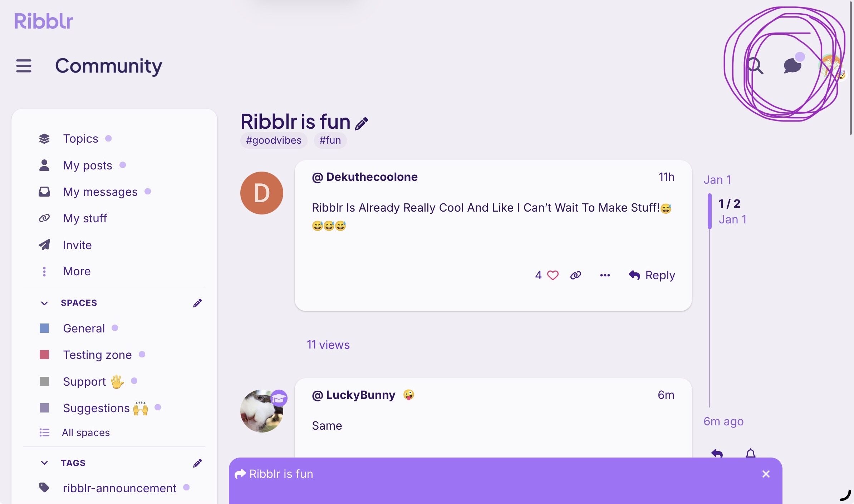Screen dimensions: 854x504
Task: Select the Testing zone space with red square
Action: tap(97, 355)
